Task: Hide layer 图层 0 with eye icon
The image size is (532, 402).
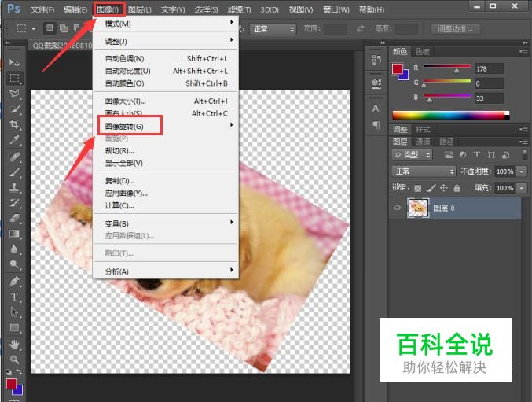Action: 398,208
